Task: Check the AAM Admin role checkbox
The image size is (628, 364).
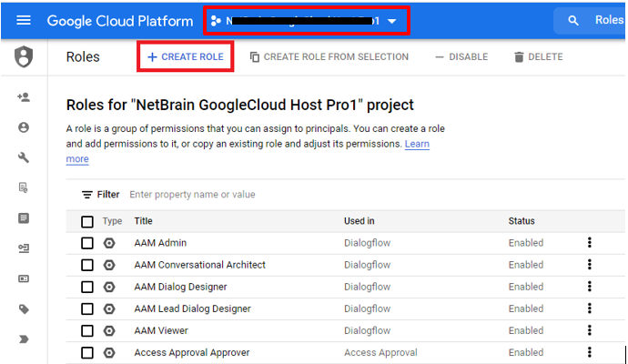Action: pos(86,243)
